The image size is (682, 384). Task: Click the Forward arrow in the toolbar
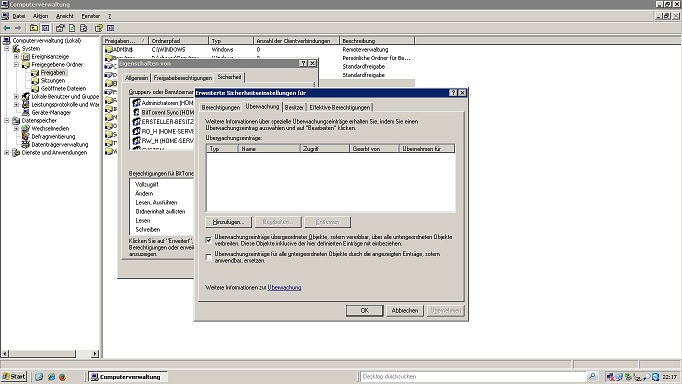(x=18, y=28)
